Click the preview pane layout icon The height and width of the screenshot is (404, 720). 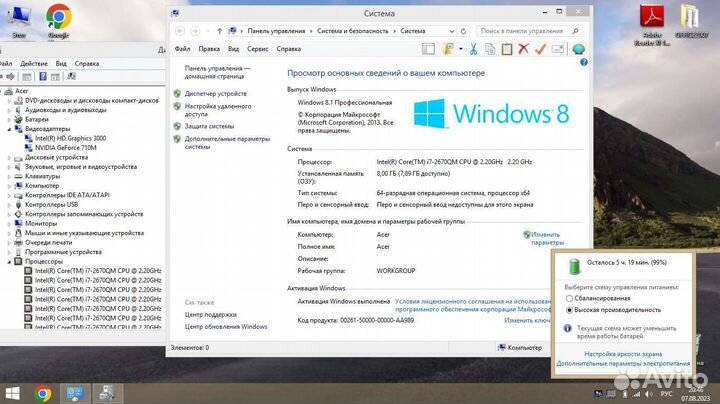tap(428, 49)
